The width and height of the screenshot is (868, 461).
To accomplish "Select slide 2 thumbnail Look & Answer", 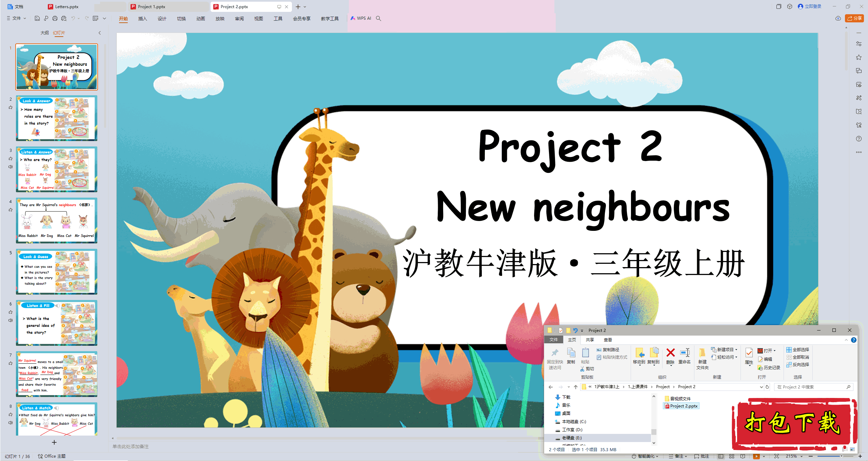I will click(x=57, y=118).
